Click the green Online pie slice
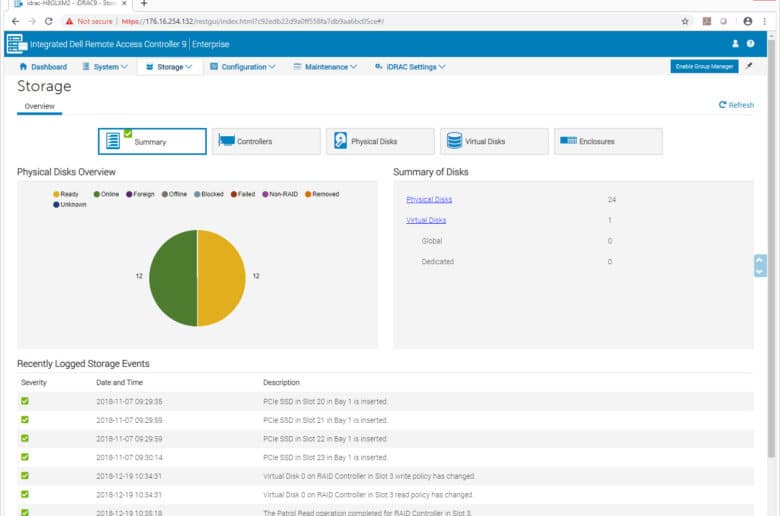Viewport: 780px width, 516px height. tap(172, 278)
